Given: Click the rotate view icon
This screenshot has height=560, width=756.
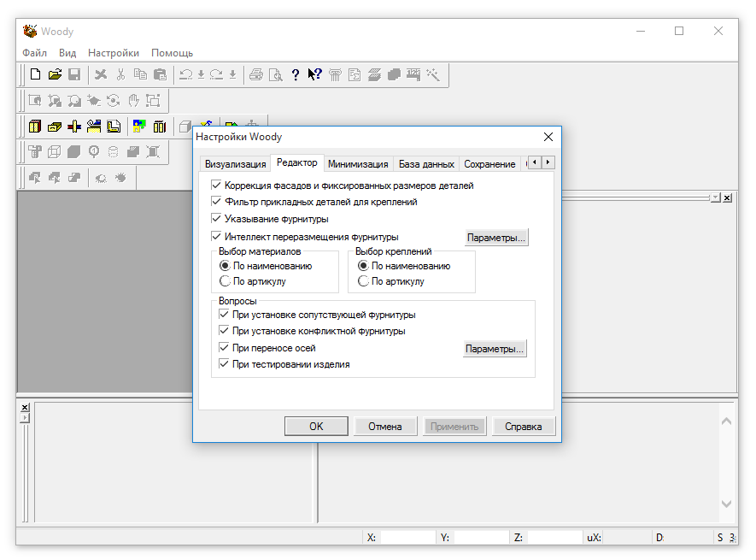Looking at the screenshot, I should pyautogui.click(x=114, y=100).
